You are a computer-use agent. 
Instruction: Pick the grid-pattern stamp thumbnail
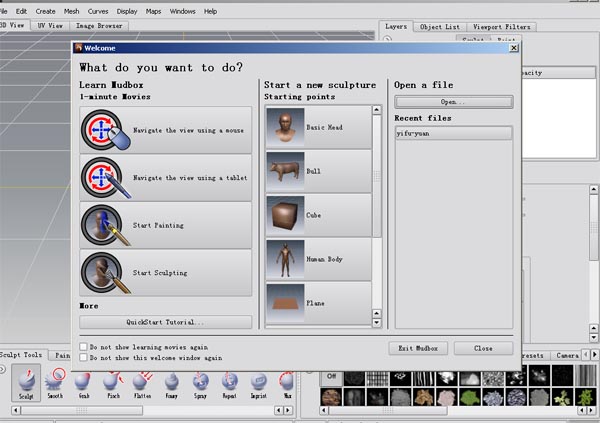377,379
